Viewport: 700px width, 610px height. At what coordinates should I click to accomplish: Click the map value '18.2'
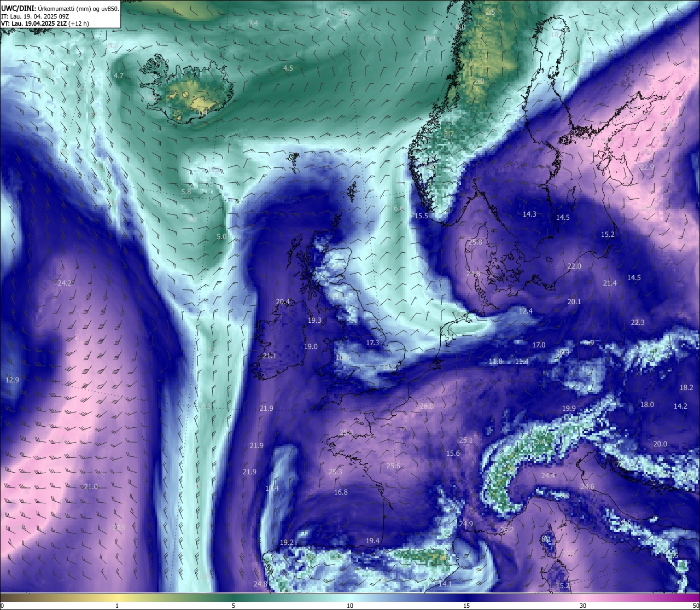(686, 387)
